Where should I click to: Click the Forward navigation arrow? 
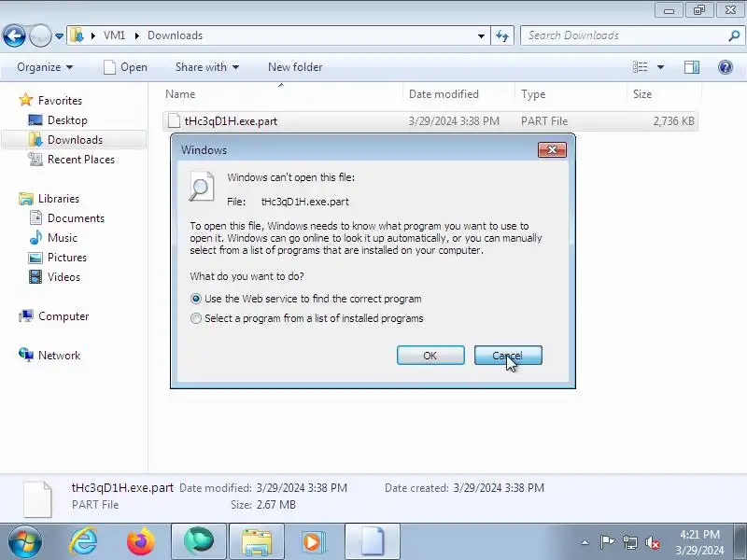(40, 35)
